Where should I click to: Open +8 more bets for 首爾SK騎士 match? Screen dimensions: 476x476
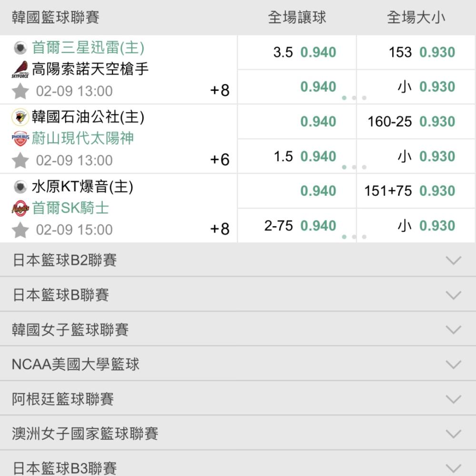[220, 229]
